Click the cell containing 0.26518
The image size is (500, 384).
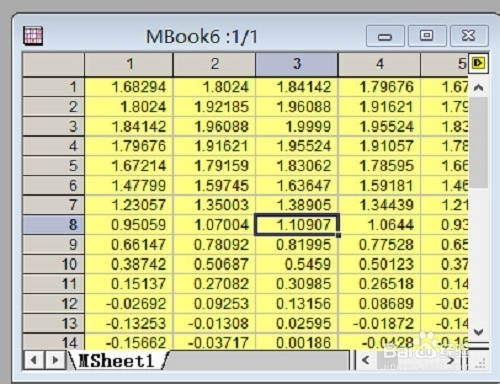pos(379,284)
